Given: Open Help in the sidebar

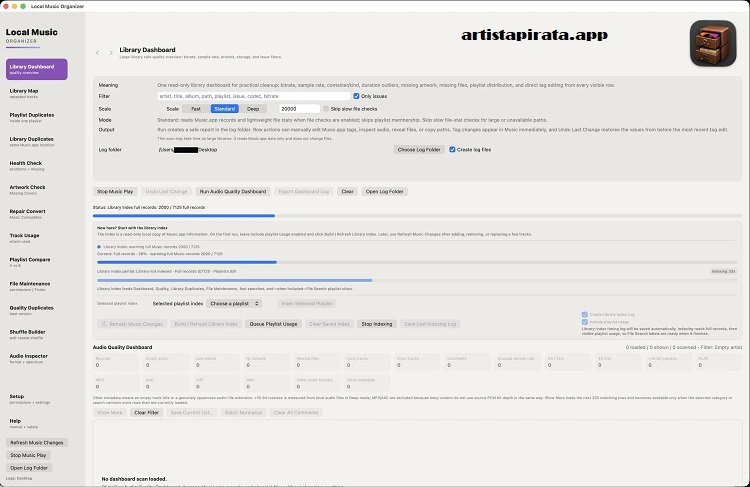Looking at the screenshot, I should (37, 423).
